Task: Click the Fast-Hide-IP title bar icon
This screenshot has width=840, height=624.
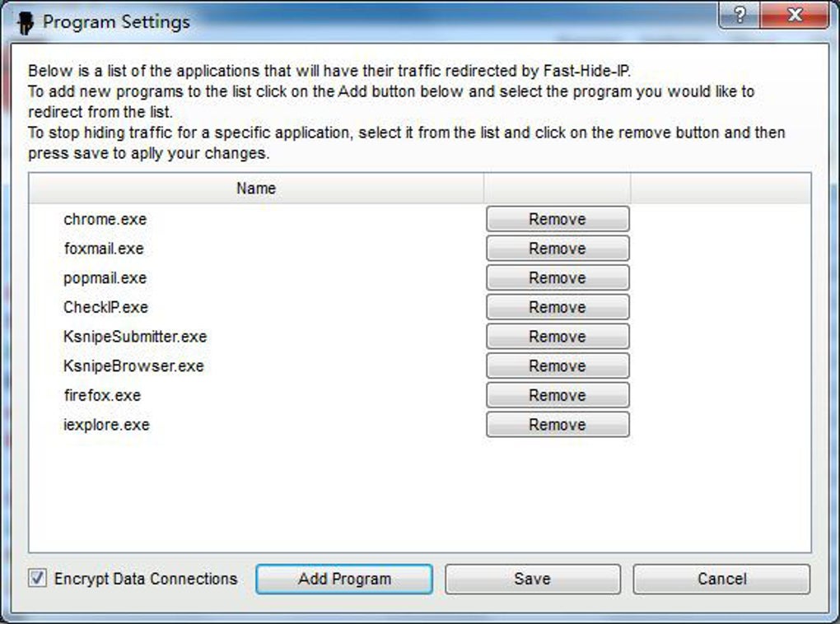Action: click(x=26, y=22)
